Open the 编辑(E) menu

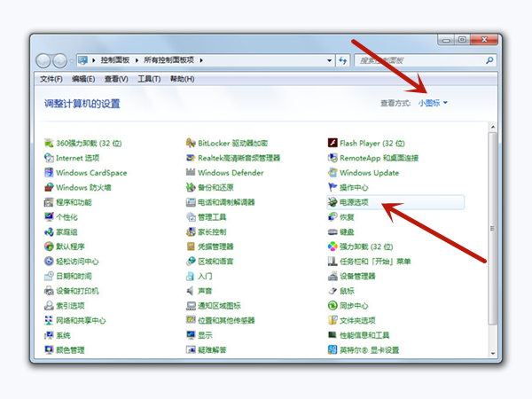[83, 79]
